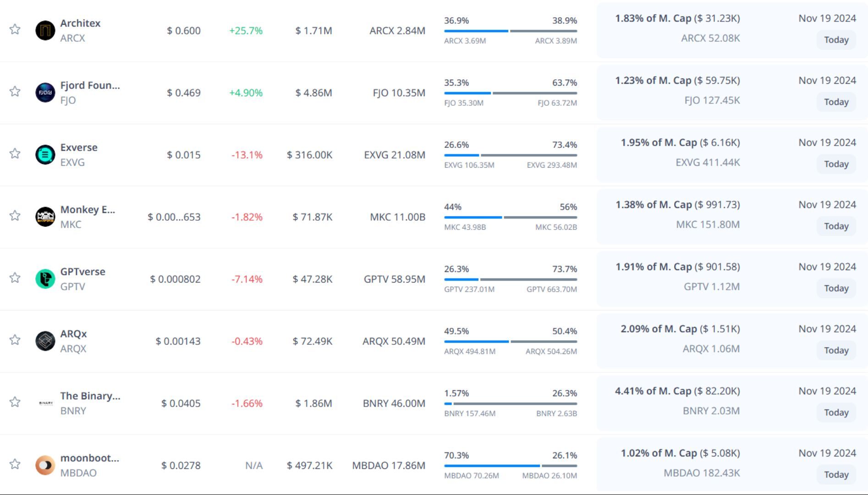Click the Today badge for Architex unlock
This screenshot has height=495, width=868.
pyautogui.click(x=836, y=40)
